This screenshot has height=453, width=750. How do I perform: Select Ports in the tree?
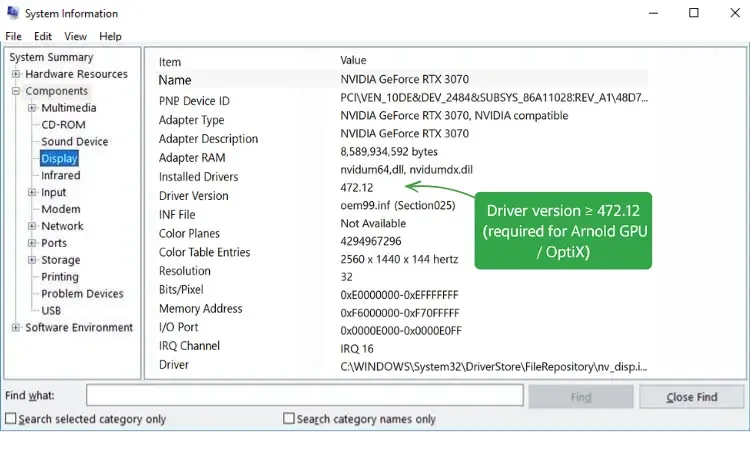pos(54,243)
